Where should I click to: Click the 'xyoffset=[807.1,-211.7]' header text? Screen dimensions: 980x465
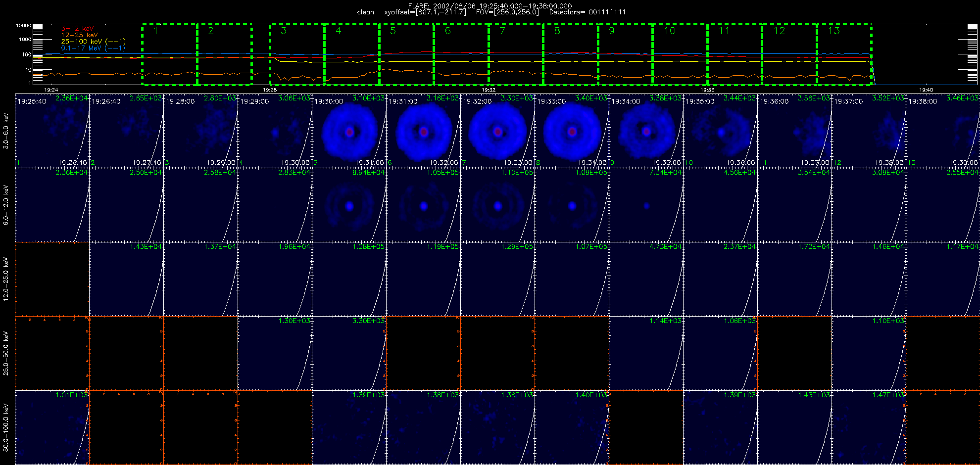pyautogui.click(x=425, y=12)
